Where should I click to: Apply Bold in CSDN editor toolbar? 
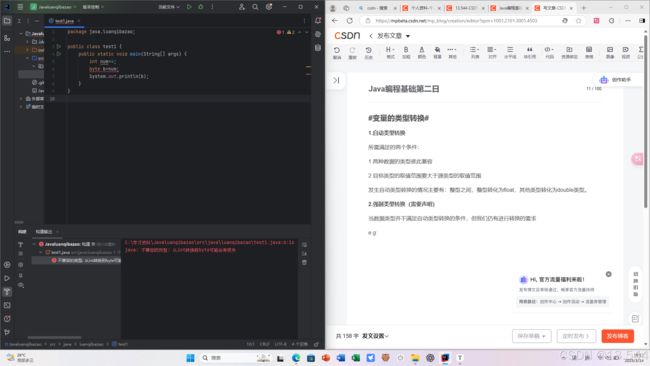pyautogui.click(x=406, y=52)
